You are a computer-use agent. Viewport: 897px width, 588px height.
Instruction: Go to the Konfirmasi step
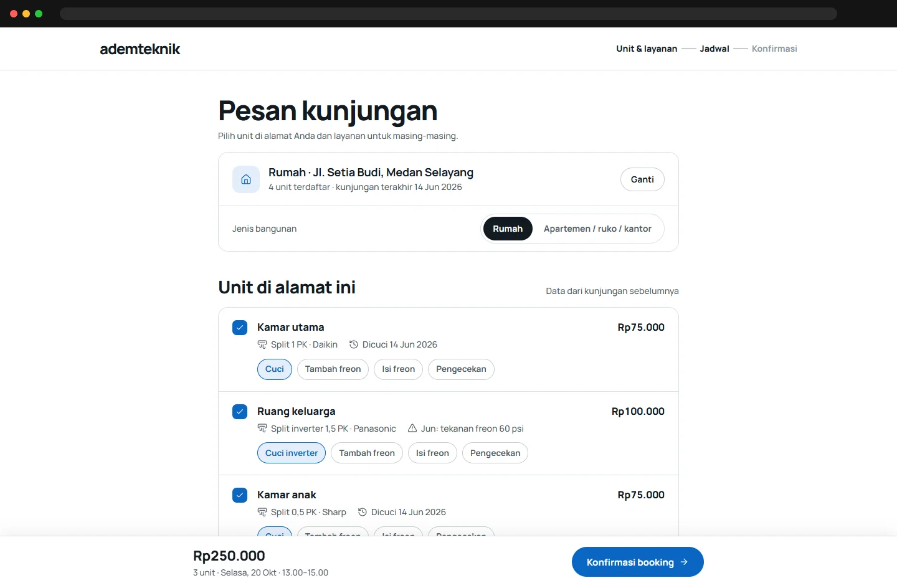(x=774, y=49)
